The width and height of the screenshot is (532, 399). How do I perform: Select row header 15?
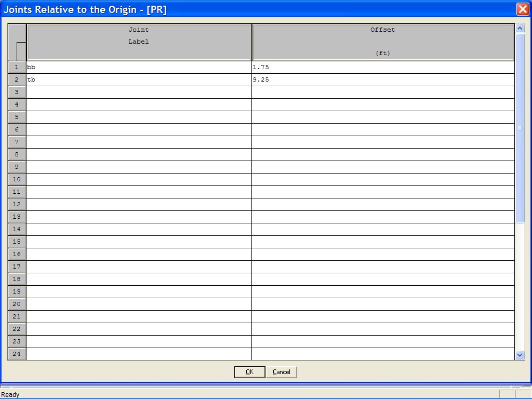tap(17, 242)
